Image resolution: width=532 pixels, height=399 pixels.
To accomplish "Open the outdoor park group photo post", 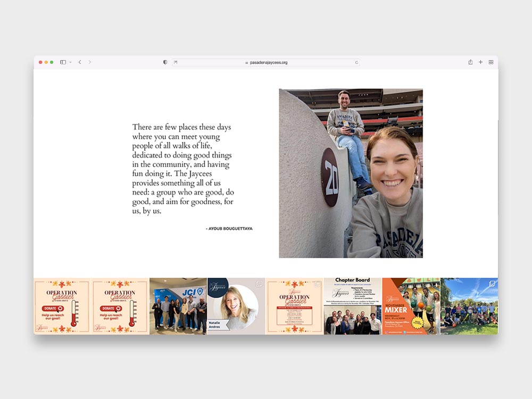I will click(469, 306).
